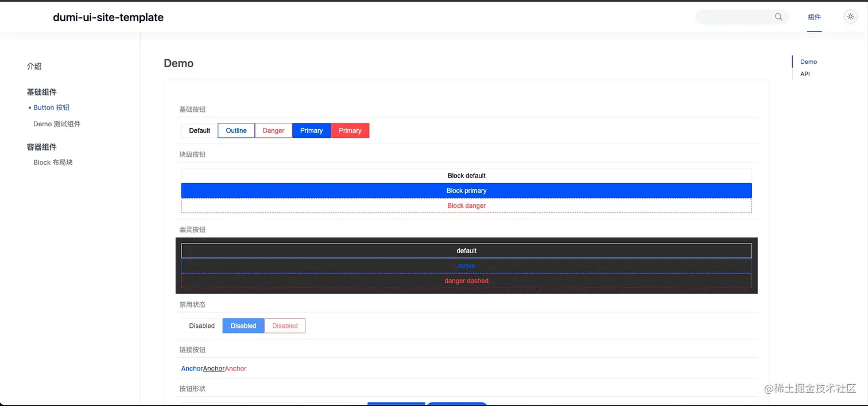Click the 幽灵按钮 section label
Viewport: 868px width, 406px height.
point(192,230)
